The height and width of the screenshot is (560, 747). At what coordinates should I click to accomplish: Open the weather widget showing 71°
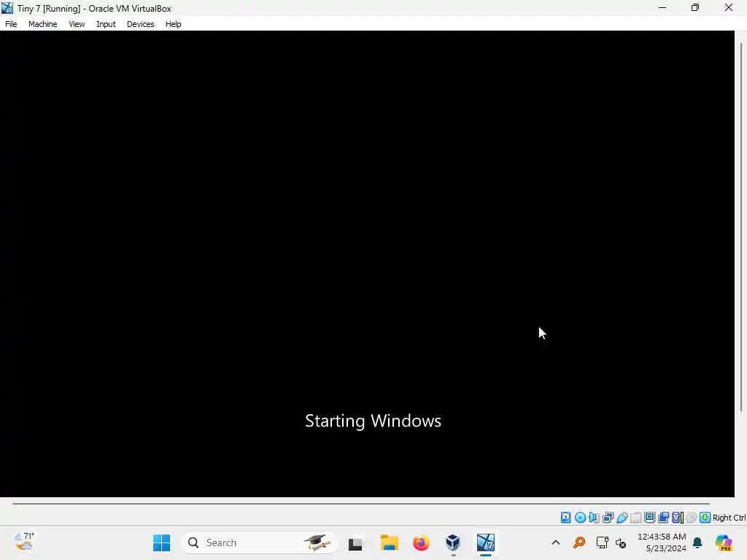click(x=24, y=542)
